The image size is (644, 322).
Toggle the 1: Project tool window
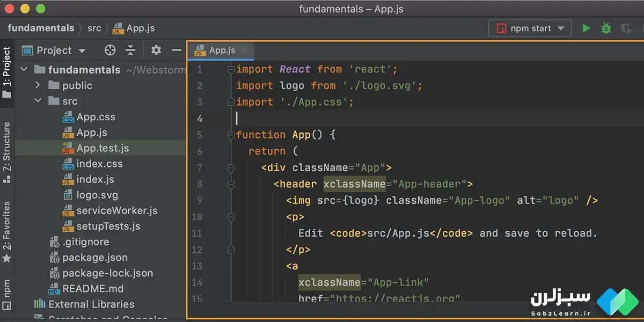7,72
